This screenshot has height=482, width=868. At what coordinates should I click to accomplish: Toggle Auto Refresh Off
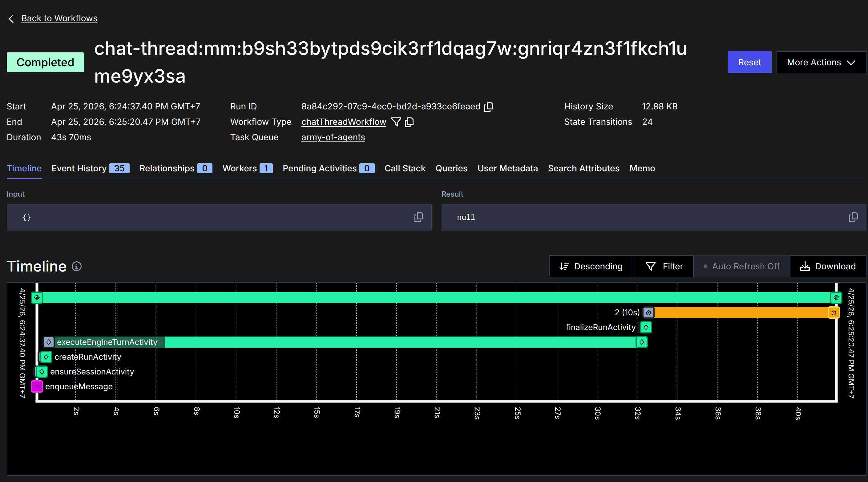[742, 267]
